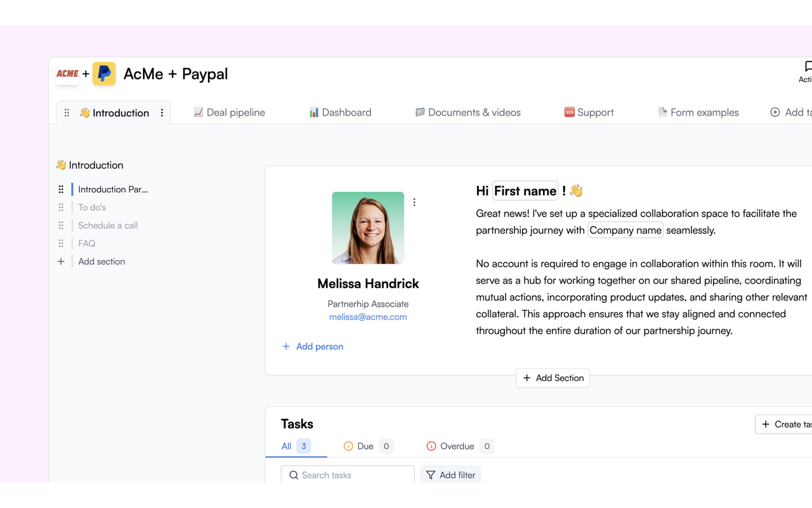The image size is (812, 508).
Task: Click Add section in the sidebar
Action: [x=101, y=262]
